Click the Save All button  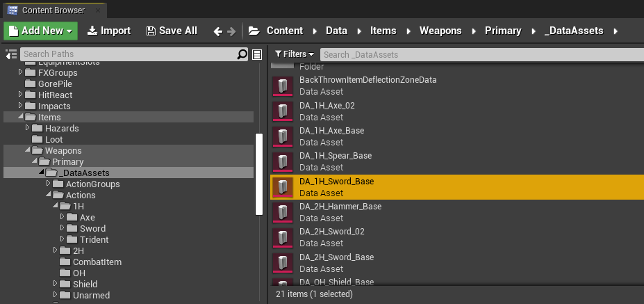coord(172,31)
